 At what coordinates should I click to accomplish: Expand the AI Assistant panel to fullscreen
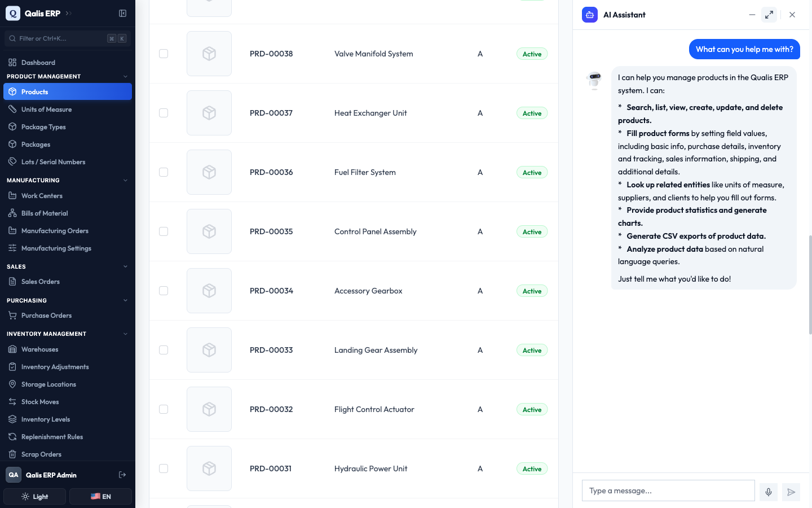(769, 15)
